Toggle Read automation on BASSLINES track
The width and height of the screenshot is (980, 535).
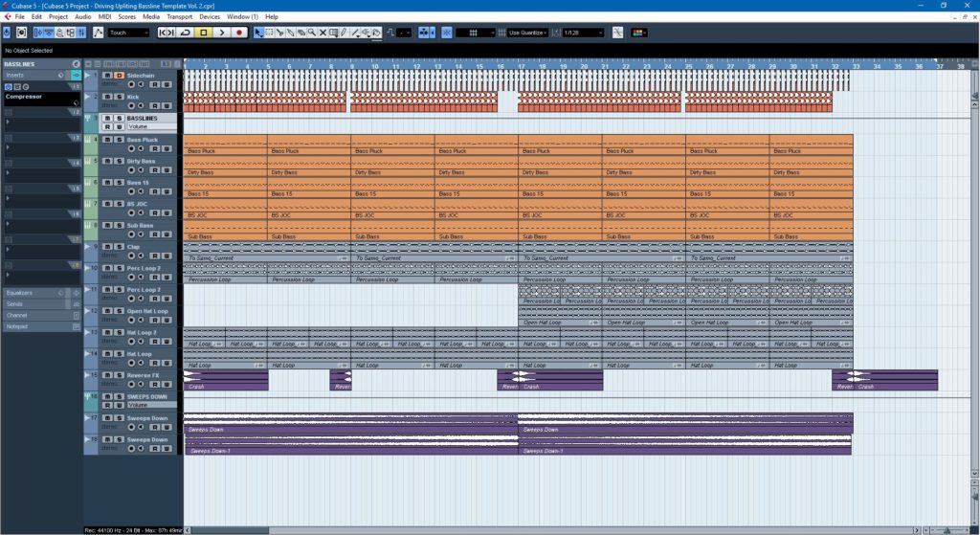[107, 127]
